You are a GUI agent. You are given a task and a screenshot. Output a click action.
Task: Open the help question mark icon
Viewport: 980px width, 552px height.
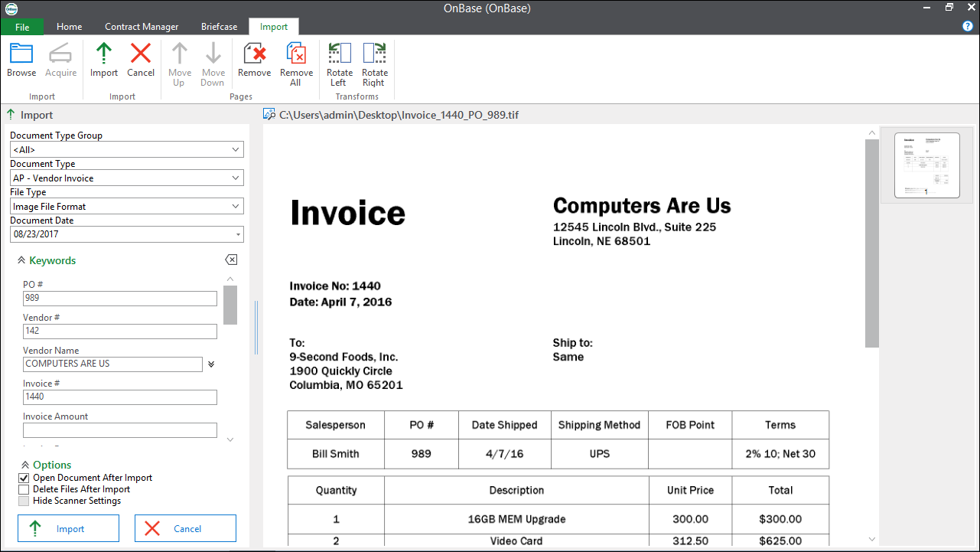(x=968, y=26)
